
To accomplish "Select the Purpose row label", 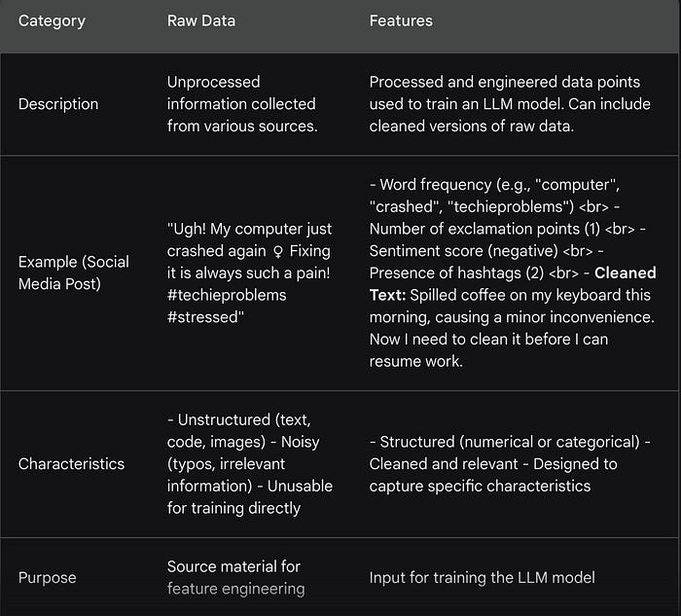I will pyautogui.click(x=49, y=577).
